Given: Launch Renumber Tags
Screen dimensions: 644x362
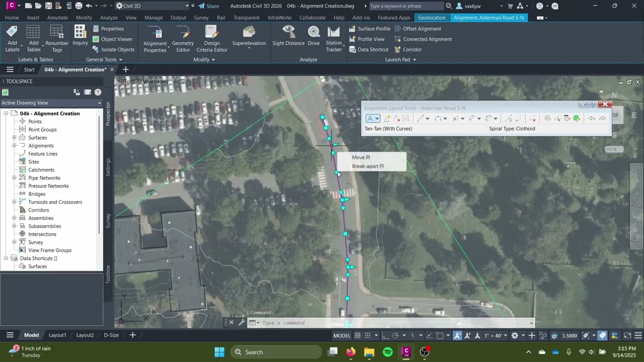Looking at the screenshot, I should (57, 39).
